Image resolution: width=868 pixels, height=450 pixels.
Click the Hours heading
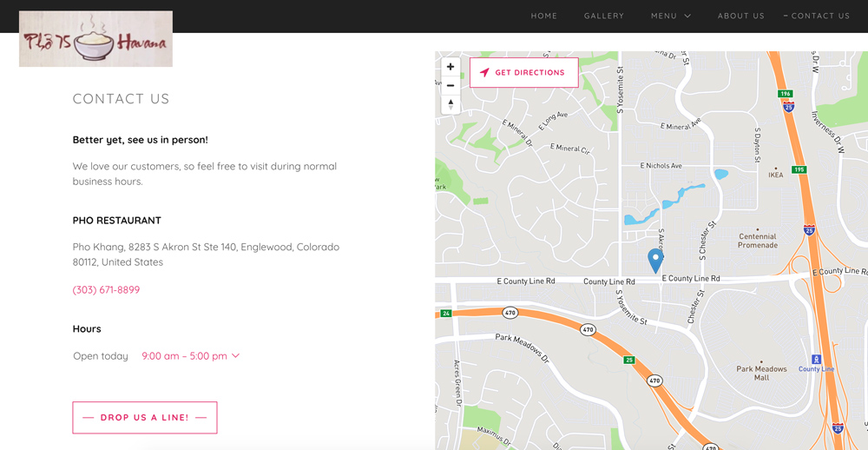tap(87, 328)
